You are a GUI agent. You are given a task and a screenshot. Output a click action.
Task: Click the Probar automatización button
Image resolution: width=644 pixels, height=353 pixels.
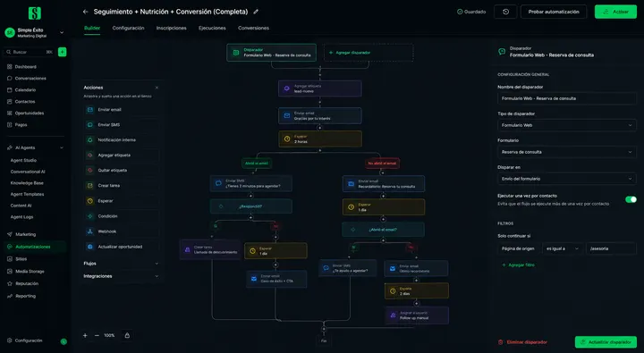coord(554,12)
